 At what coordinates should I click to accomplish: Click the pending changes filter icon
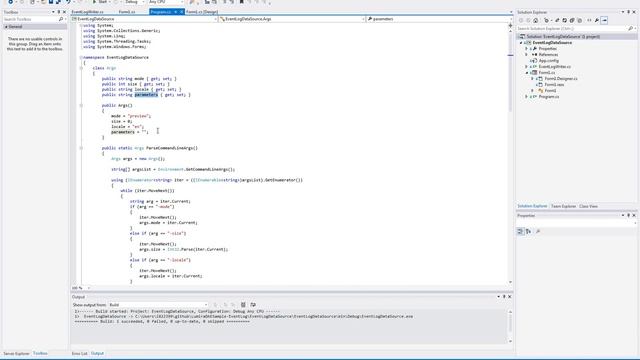(547, 20)
